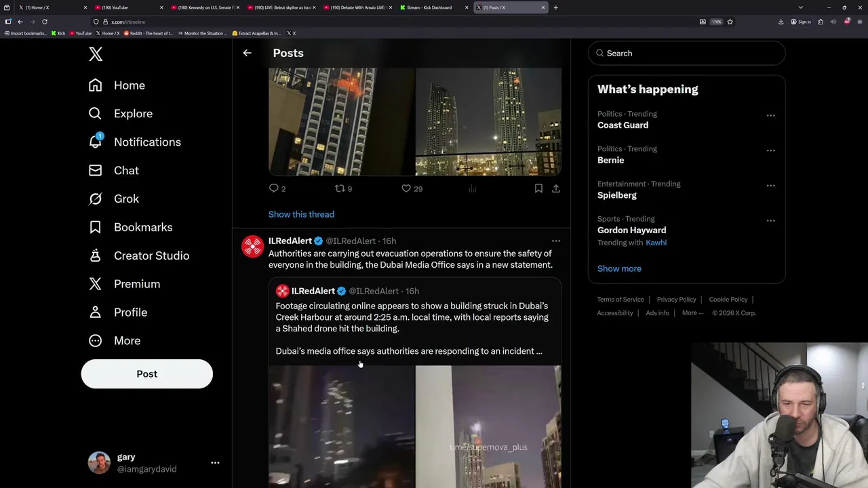Screen dimensions: 868x488
Task: Open Ads info footer link
Action: pos(657,313)
